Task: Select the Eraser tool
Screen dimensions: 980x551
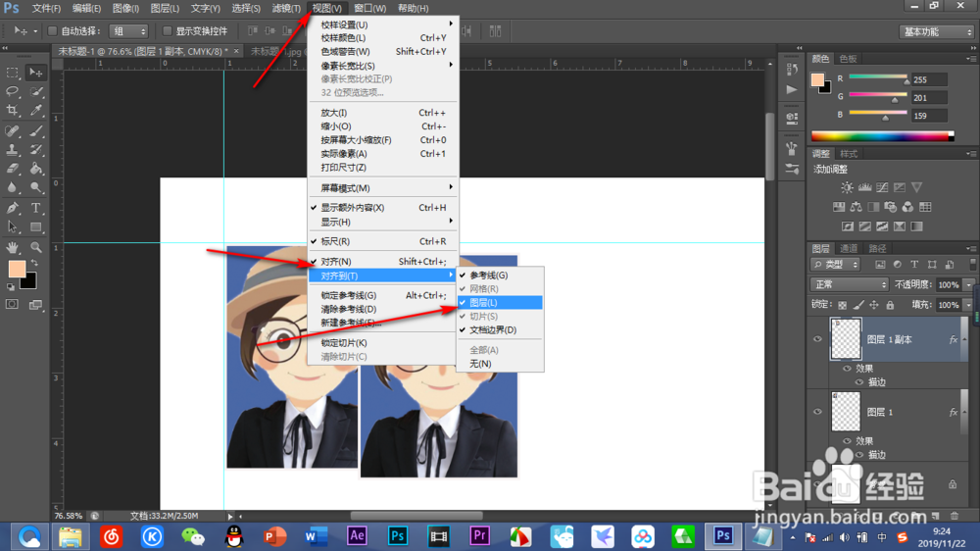Action: [12, 169]
